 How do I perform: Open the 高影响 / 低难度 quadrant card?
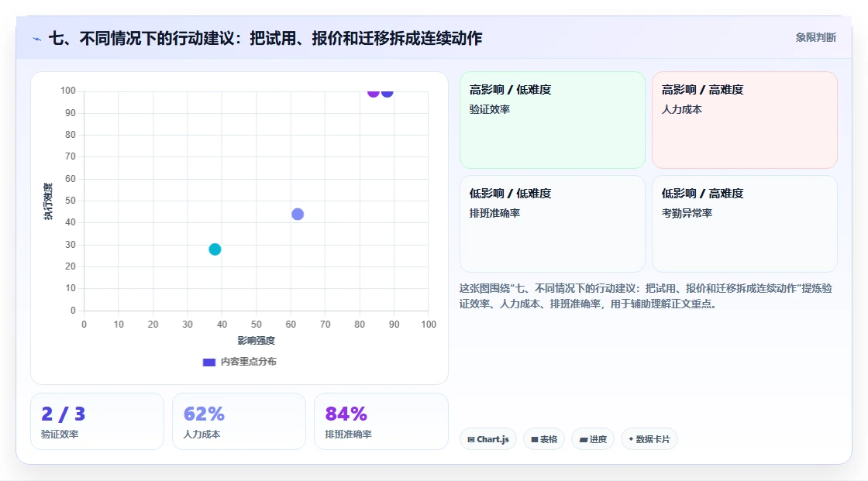(x=553, y=120)
